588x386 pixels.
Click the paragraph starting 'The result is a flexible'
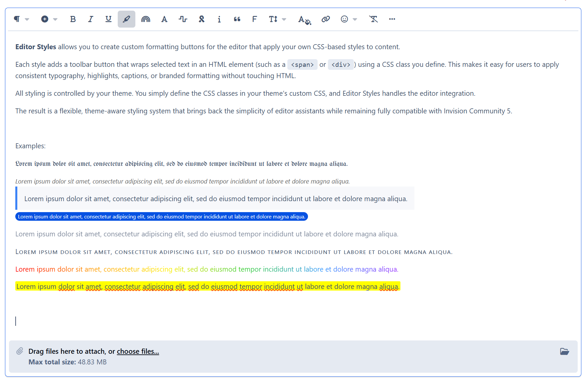pyautogui.click(x=264, y=111)
